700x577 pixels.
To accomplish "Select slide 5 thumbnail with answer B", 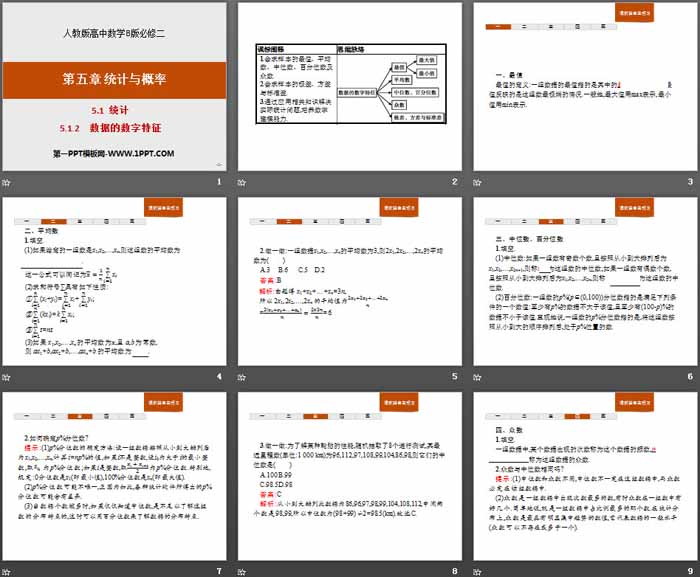I will (x=350, y=281).
